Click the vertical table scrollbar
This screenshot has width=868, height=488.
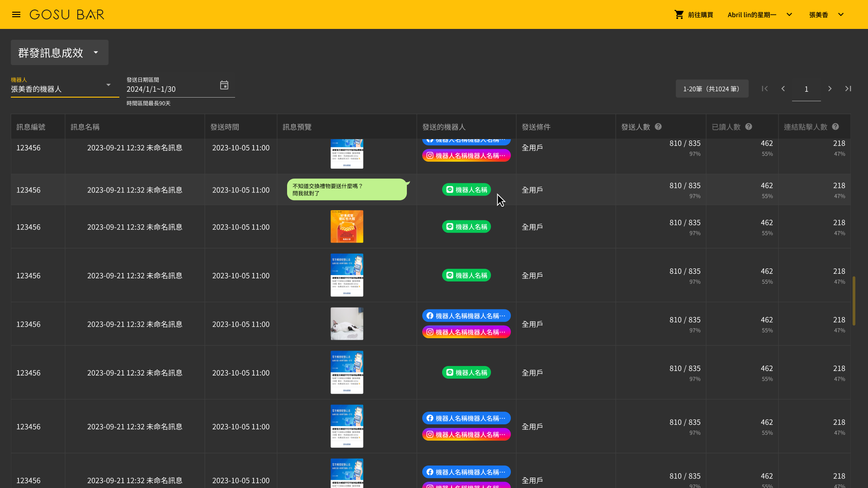coord(854,301)
